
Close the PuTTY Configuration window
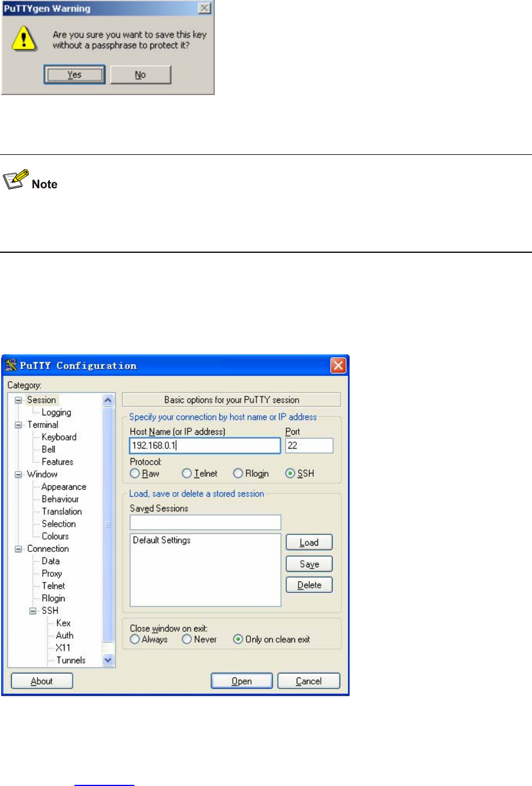pyautogui.click(x=338, y=366)
